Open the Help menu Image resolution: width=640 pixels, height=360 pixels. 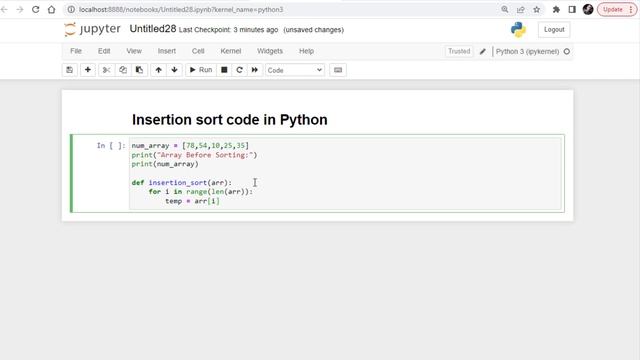[306, 51]
